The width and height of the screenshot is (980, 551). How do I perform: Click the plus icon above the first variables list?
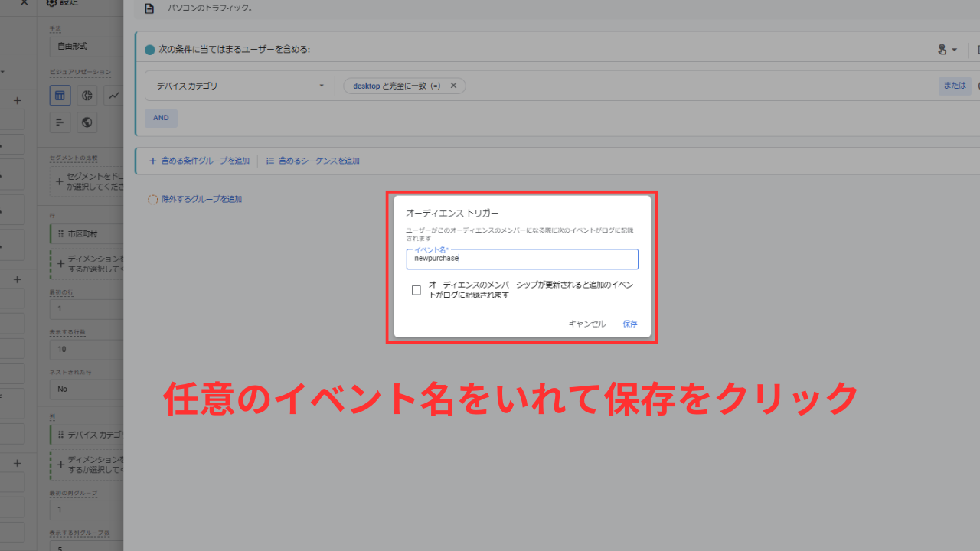pyautogui.click(x=17, y=100)
